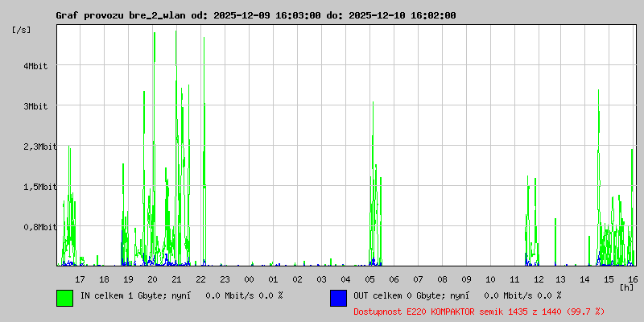Click the tallest green traffic spike near hour 21
Viewport: 644px width, 322px height.
click(x=176, y=148)
